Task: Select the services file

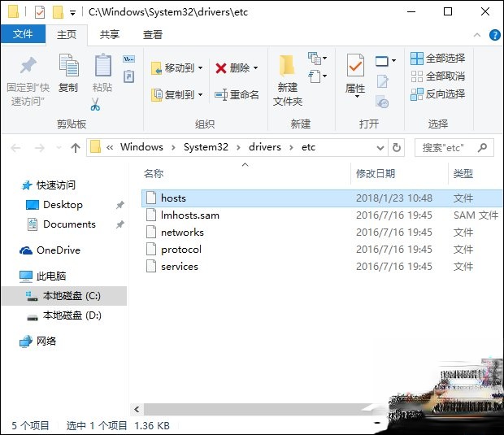Action: (x=322, y=266)
